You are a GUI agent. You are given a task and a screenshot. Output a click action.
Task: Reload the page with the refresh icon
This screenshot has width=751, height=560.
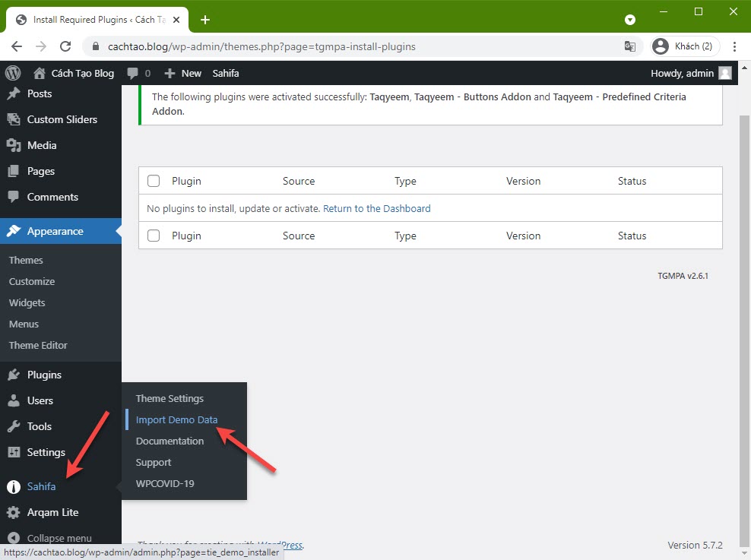click(x=65, y=46)
